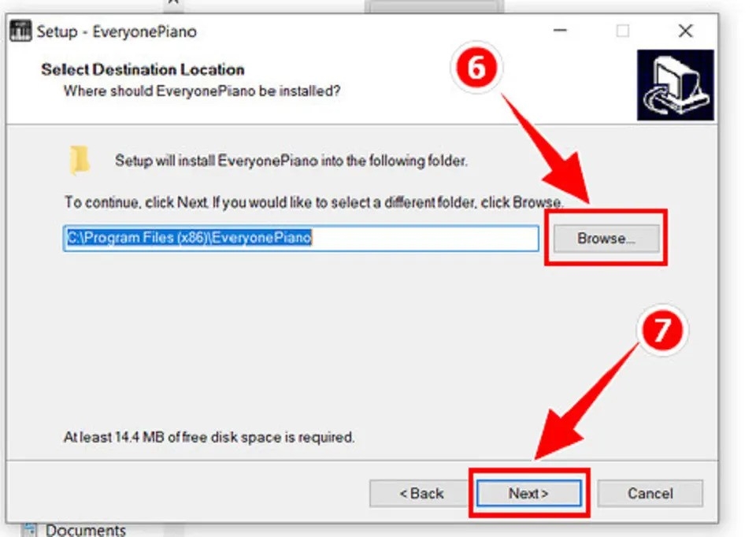Click the setup computer graphic in header
The image size is (756, 537).
pos(675,85)
